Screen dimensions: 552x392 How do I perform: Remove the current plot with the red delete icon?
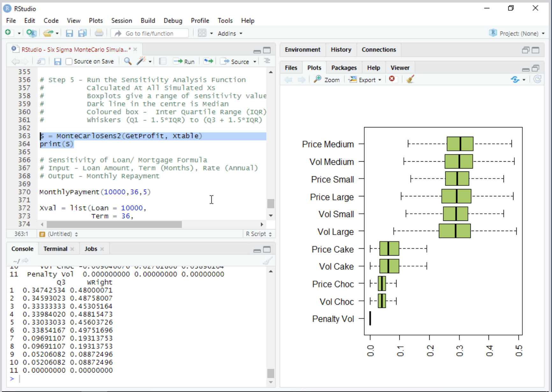pyautogui.click(x=392, y=79)
